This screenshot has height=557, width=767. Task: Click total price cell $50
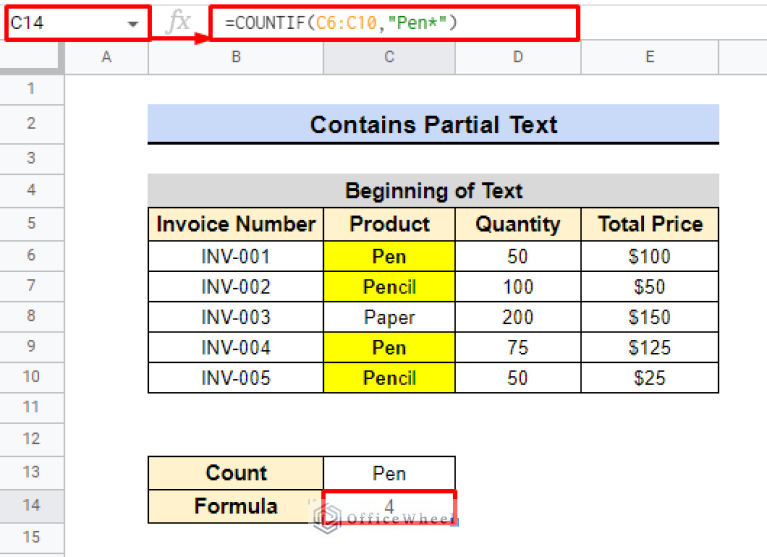pyautogui.click(x=650, y=287)
